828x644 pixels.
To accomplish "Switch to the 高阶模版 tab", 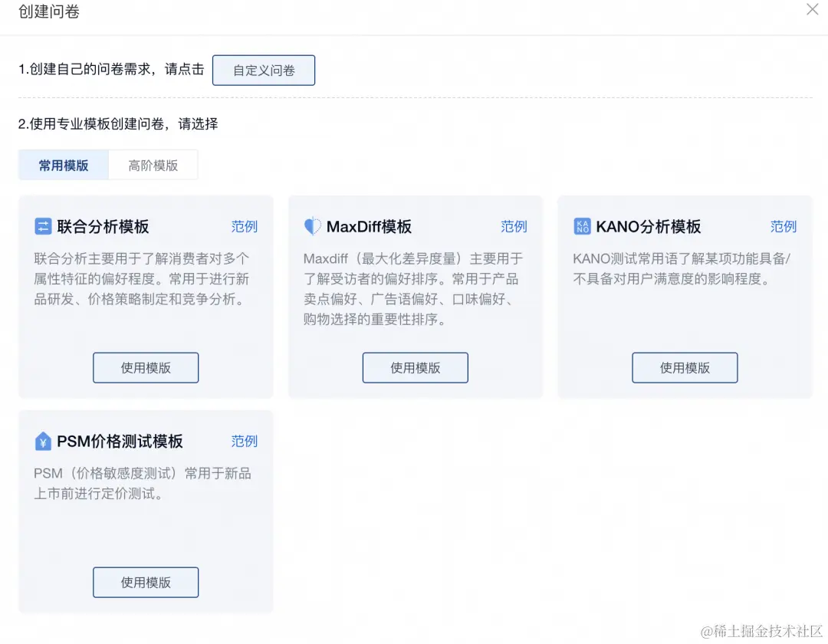I will pyautogui.click(x=153, y=164).
